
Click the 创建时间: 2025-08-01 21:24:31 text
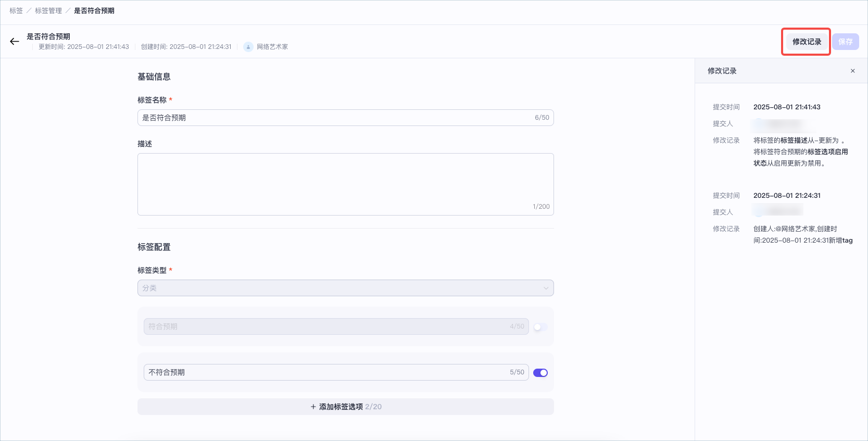pyautogui.click(x=186, y=47)
